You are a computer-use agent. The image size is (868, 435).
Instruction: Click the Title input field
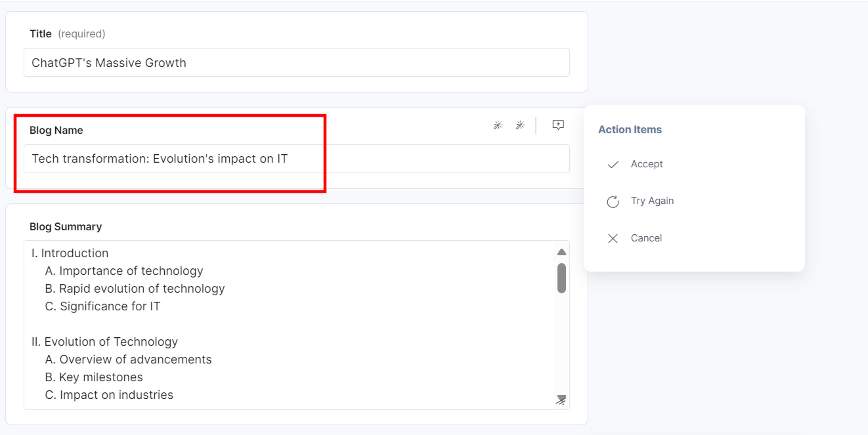(x=297, y=63)
